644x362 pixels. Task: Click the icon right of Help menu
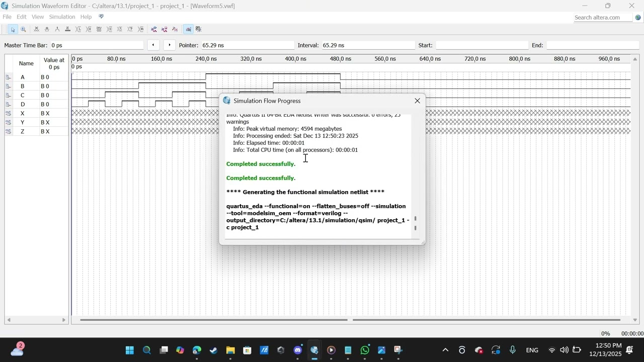(101, 17)
